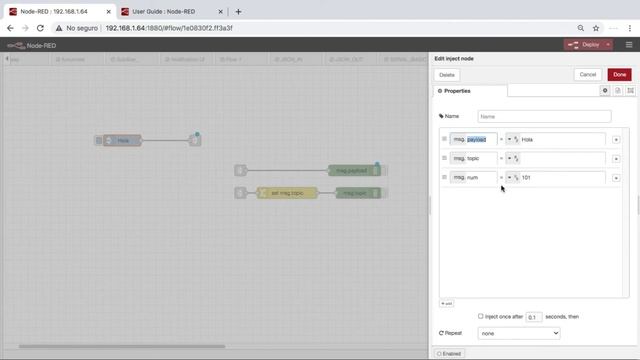
Task: Select the Node-RED : 192.168.1.64 browser tab
Action: coord(60,12)
